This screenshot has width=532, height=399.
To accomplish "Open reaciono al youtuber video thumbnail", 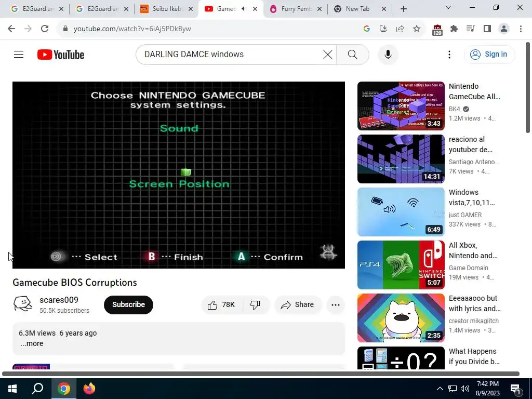I will coord(401,159).
